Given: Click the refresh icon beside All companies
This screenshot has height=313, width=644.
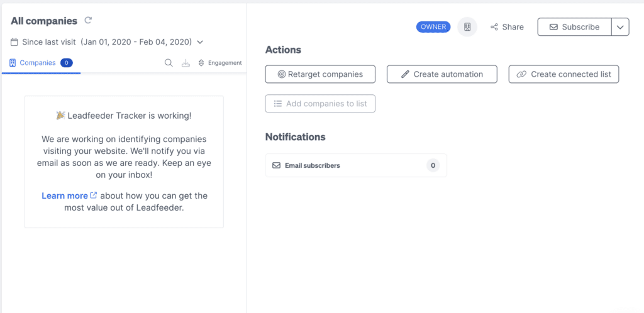Looking at the screenshot, I should point(89,21).
